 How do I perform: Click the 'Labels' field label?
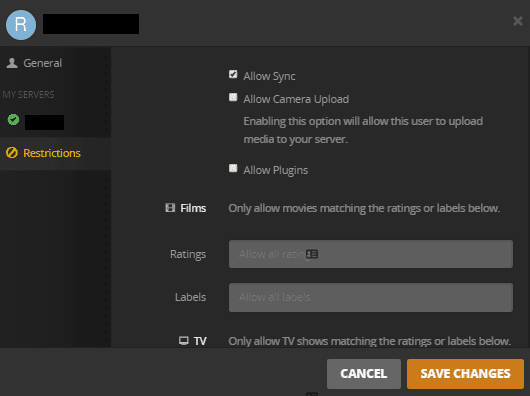[190, 297]
